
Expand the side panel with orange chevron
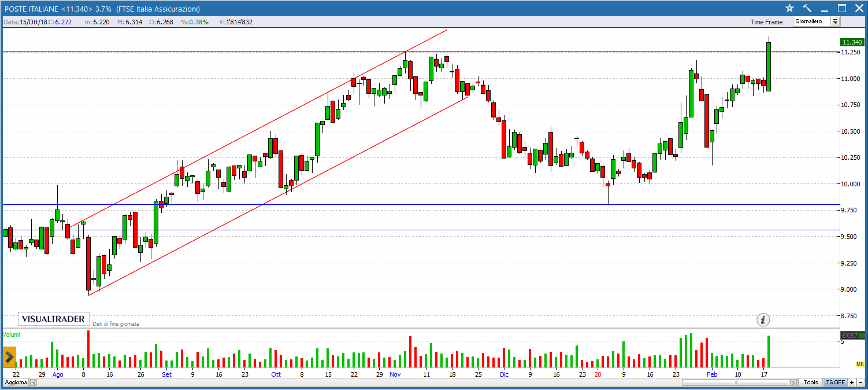click(9, 357)
